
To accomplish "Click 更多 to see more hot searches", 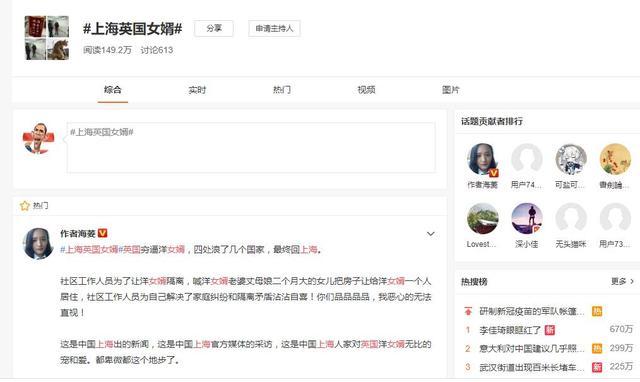I will tap(622, 281).
